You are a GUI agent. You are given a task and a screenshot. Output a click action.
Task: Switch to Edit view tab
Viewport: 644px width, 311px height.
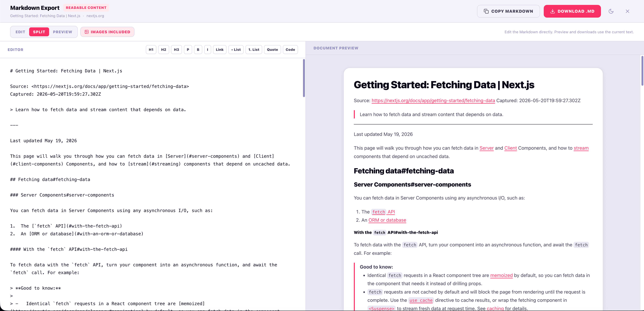pyautogui.click(x=20, y=32)
